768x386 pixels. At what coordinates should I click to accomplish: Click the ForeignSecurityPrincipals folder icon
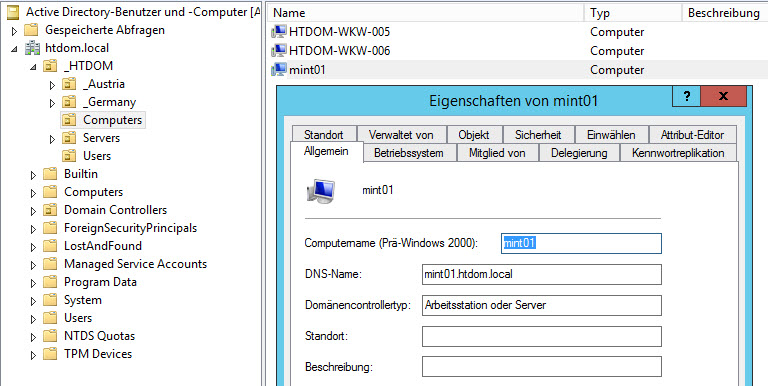point(50,228)
